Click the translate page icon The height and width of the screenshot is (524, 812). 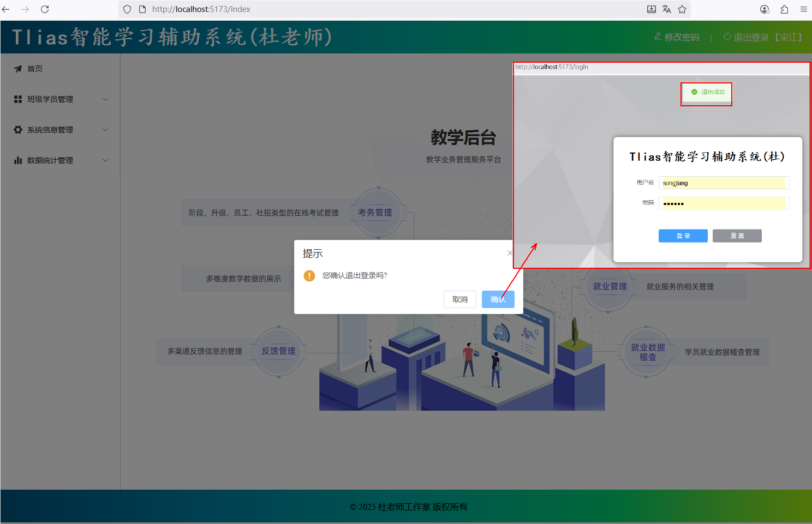pos(666,9)
